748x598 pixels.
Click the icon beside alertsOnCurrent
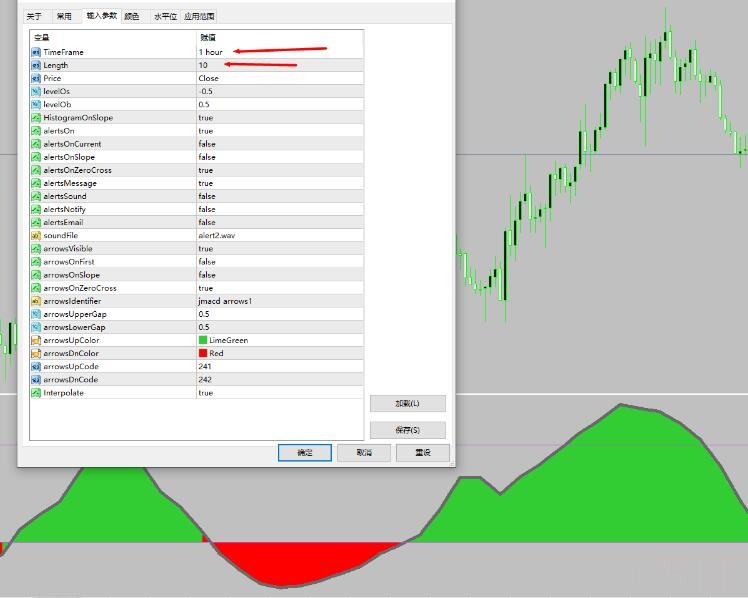coord(36,144)
